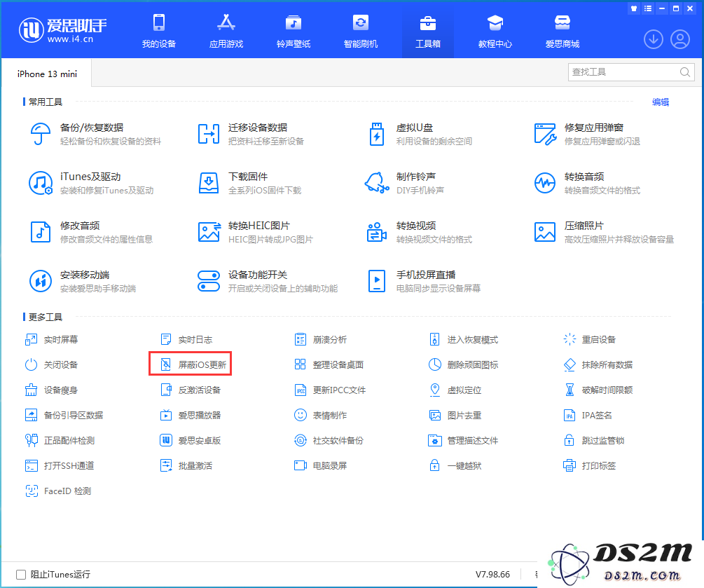
Task: Open 一键越狱 tool
Action: pyautogui.click(x=455, y=465)
